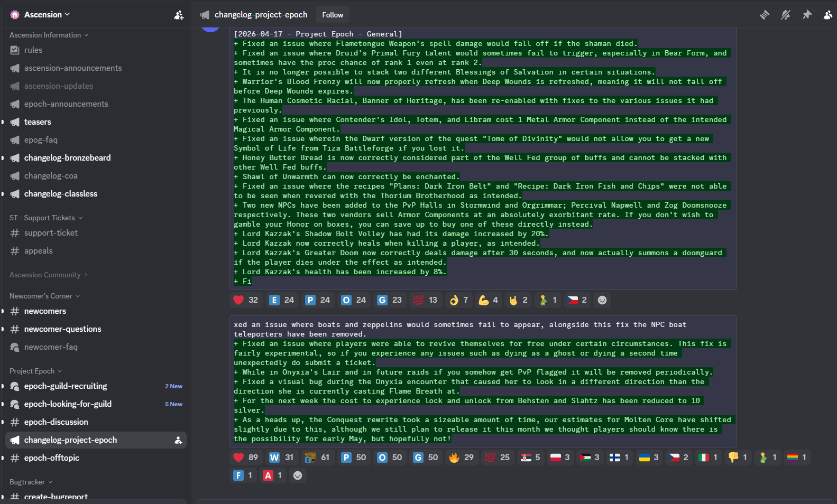Click the channel title changelog-project-epoch in the header
This screenshot has width=837, height=504.
click(261, 15)
